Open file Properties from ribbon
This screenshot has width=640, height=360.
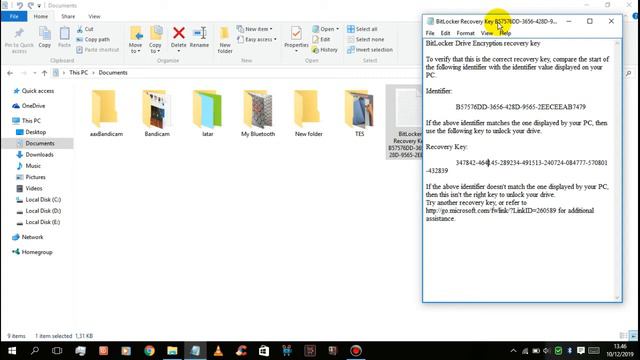point(296,39)
